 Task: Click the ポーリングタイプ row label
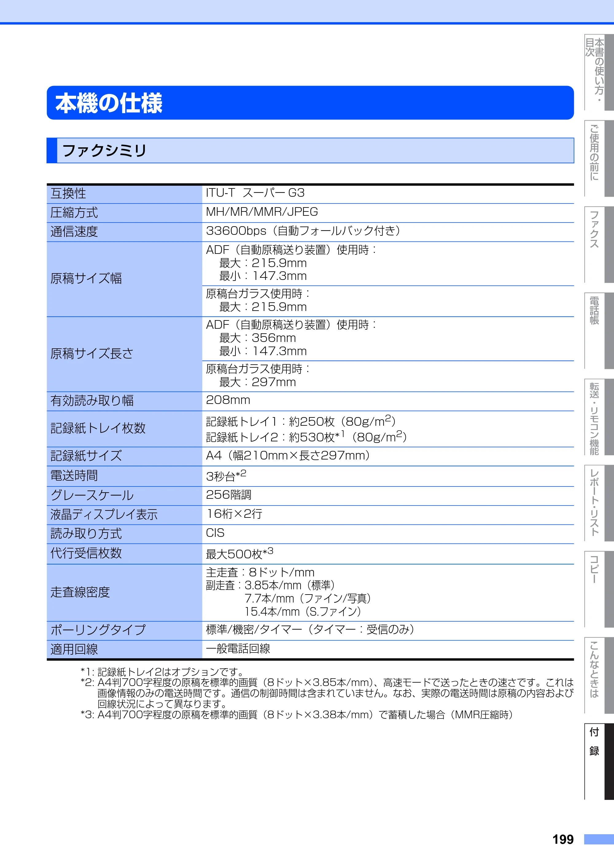coord(98,630)
